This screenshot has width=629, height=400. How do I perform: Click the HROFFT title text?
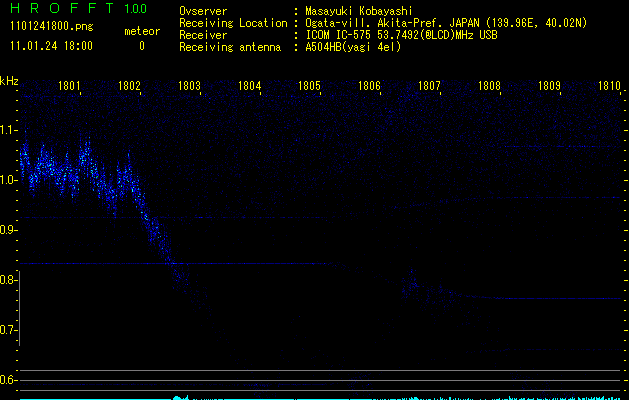click(x=62, y=8)
